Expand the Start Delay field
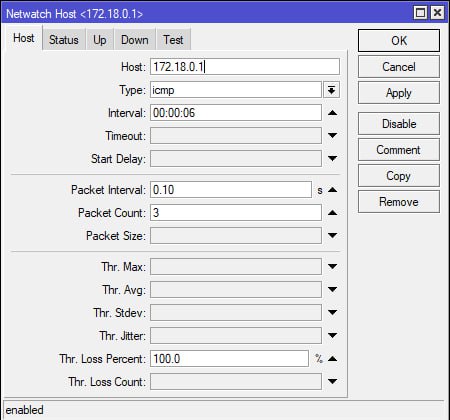 [x=332, y=158]
